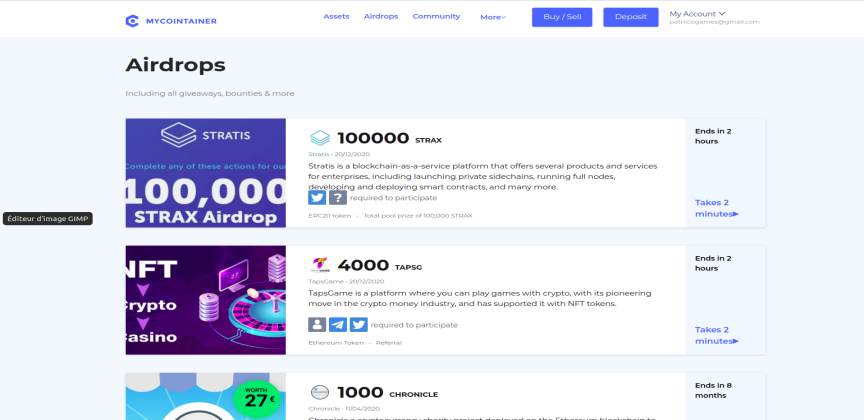Click the TapsGame coin logo beside 4000
The height and width of the screenshot is (420, 864).
tap(320, 266)
